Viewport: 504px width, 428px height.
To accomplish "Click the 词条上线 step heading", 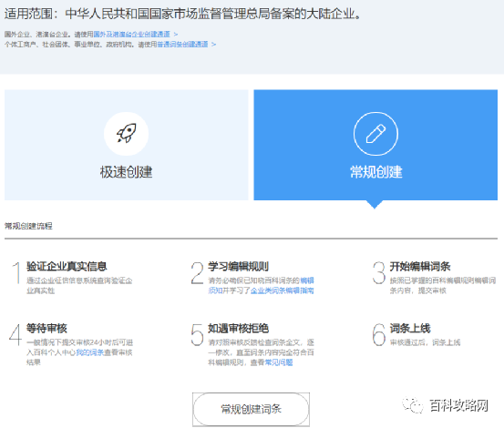I will [410, 328].
